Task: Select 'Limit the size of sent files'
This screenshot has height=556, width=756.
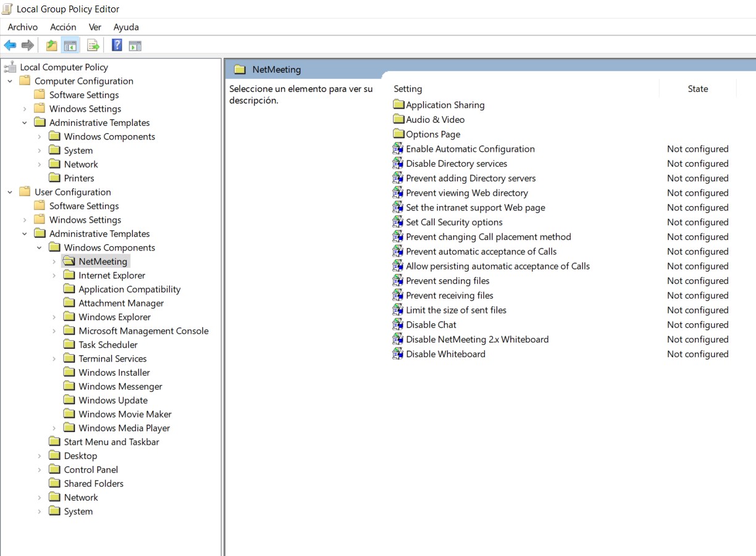Action: pos(456,310)
